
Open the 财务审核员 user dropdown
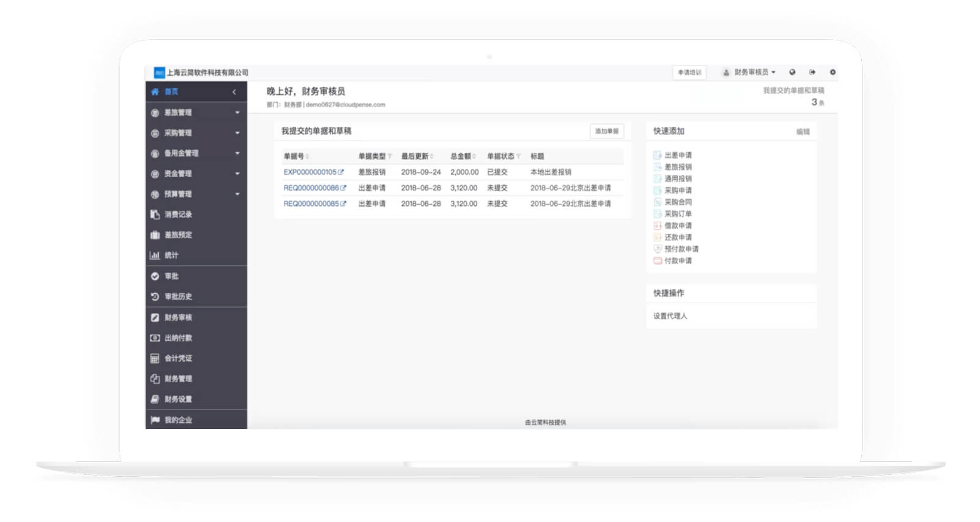[750, 72]
